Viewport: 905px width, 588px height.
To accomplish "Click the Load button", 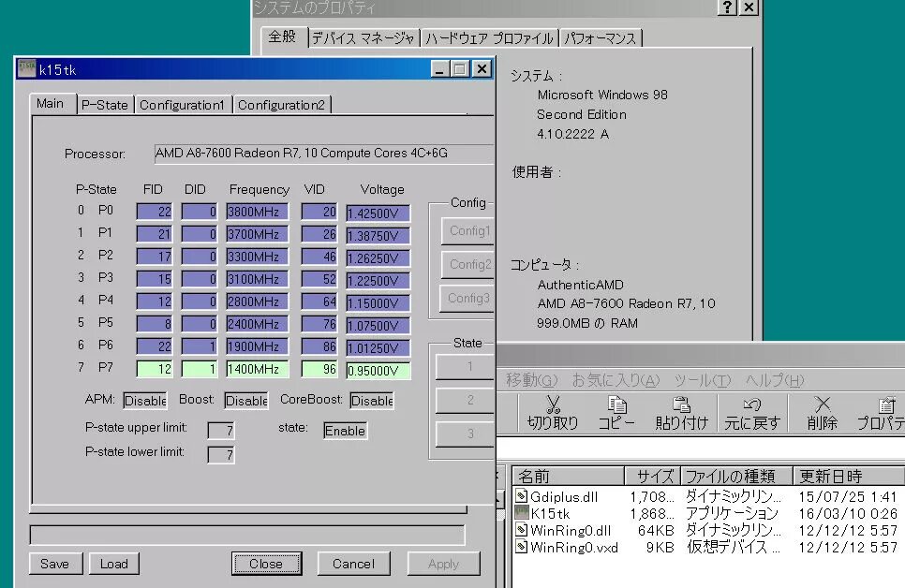I will click(113, 563).
